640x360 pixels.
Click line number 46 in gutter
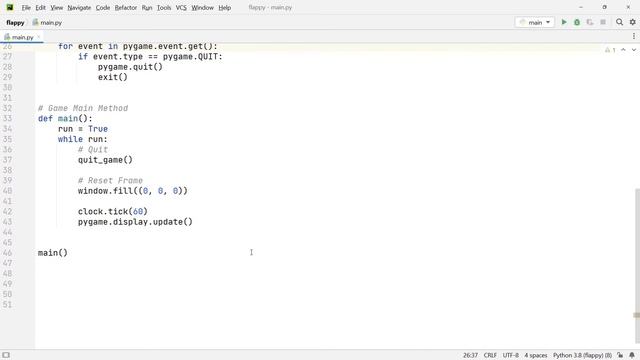7,253
